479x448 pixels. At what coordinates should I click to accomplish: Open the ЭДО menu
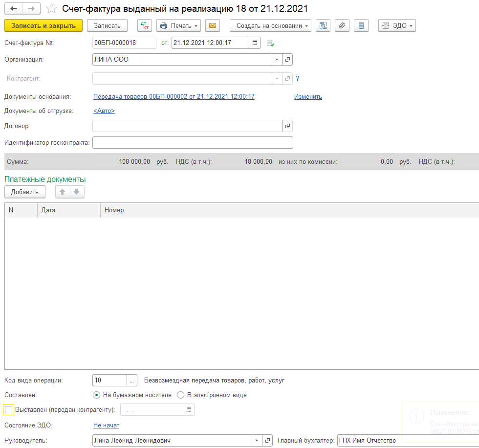(x=397, y=25)
